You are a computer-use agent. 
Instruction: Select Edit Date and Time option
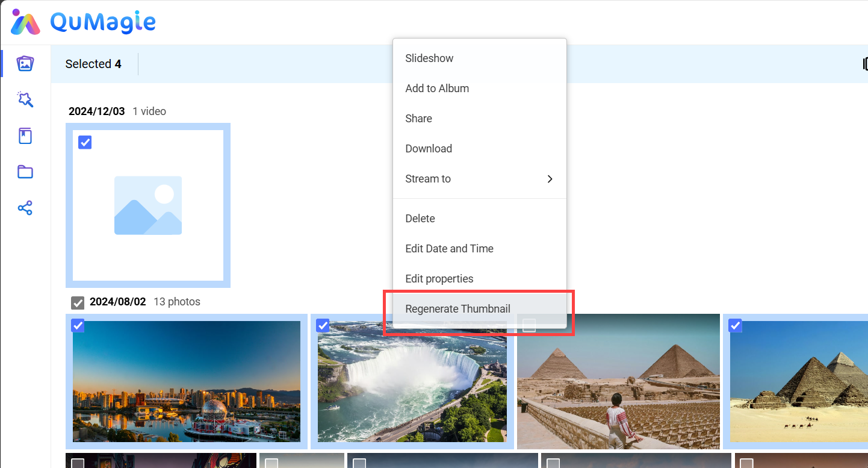(449, 249)
